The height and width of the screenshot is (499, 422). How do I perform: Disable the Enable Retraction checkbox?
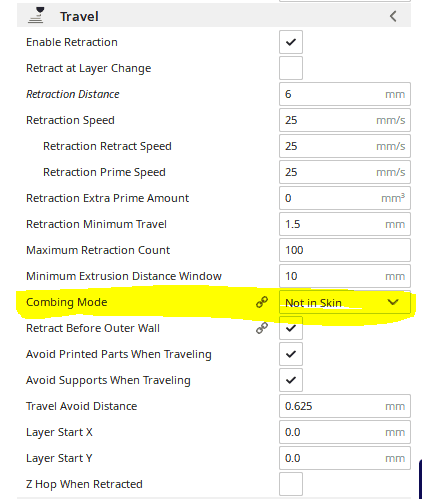[291, 42]
